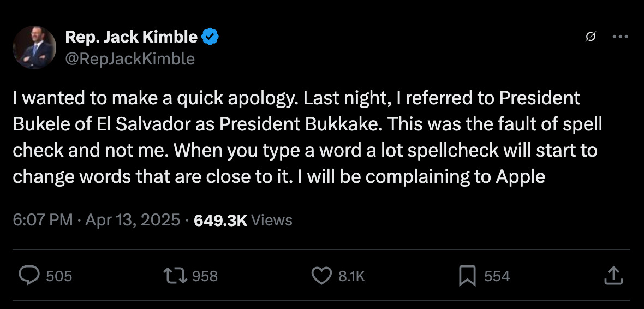Click the blue verified checkmark badge
Image resolution: width=644 pixels, height=309 pixels.
click(211, 37)
